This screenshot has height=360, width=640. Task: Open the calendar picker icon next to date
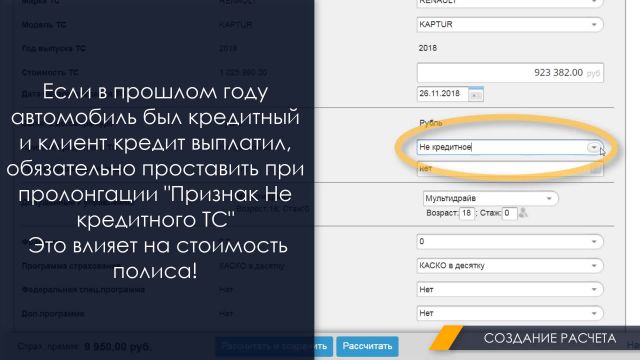point(476,95)
